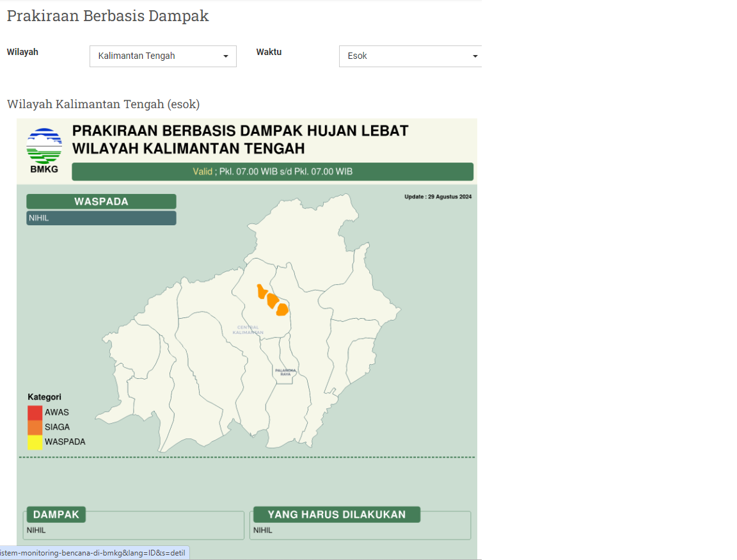Click the red AWAS legend swatch
Viewport: 737px width, 560px height.
(x=35, y=412)
